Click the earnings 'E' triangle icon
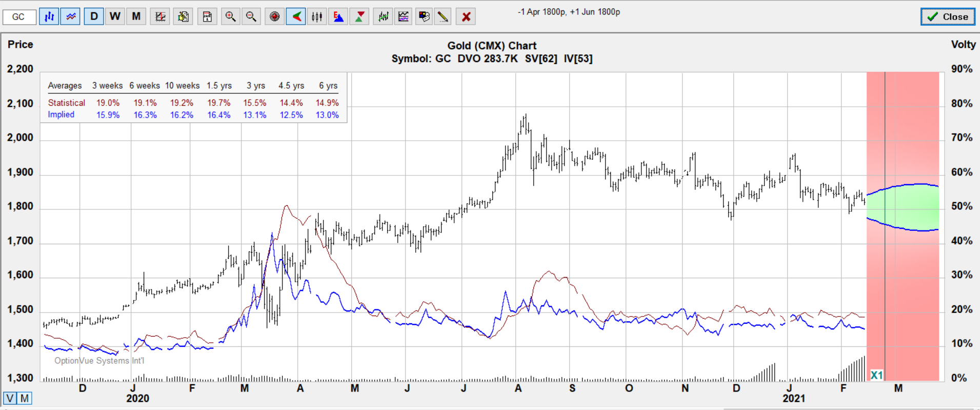The width and height of the screenshot is (980, 410). pos(338,17)
